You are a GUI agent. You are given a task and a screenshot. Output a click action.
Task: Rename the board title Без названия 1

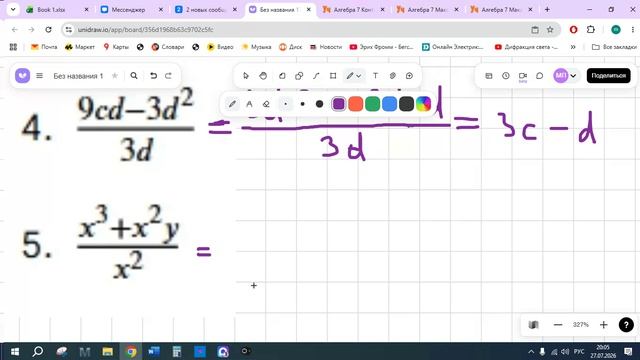point(78,76)
